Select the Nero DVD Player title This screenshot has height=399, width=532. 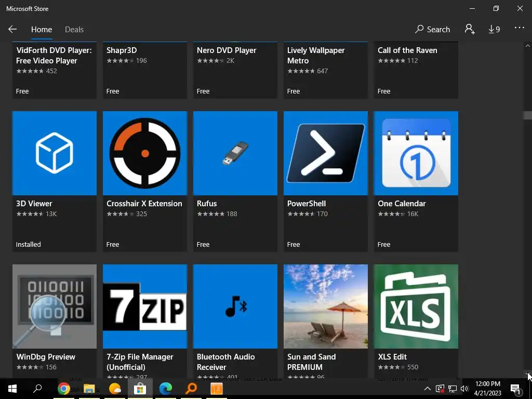[227, 50]
